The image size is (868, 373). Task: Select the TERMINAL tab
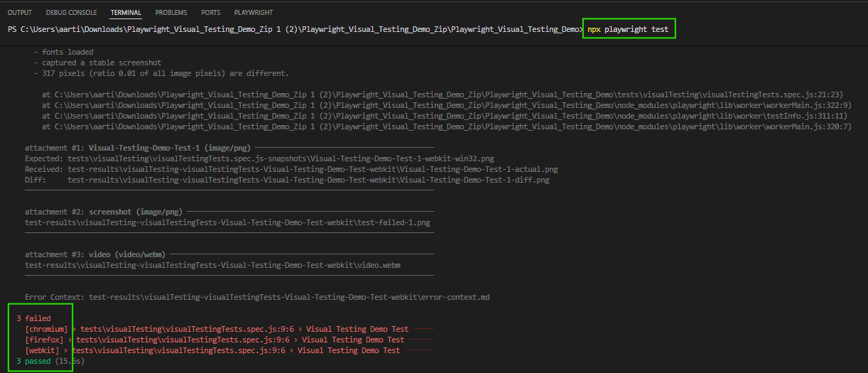tap(126, 13)
